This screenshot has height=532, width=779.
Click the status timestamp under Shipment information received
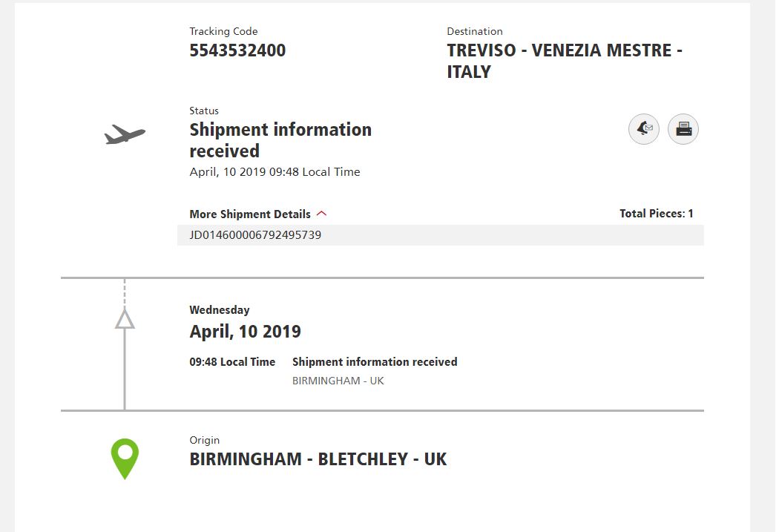click(x=275, y=172)
